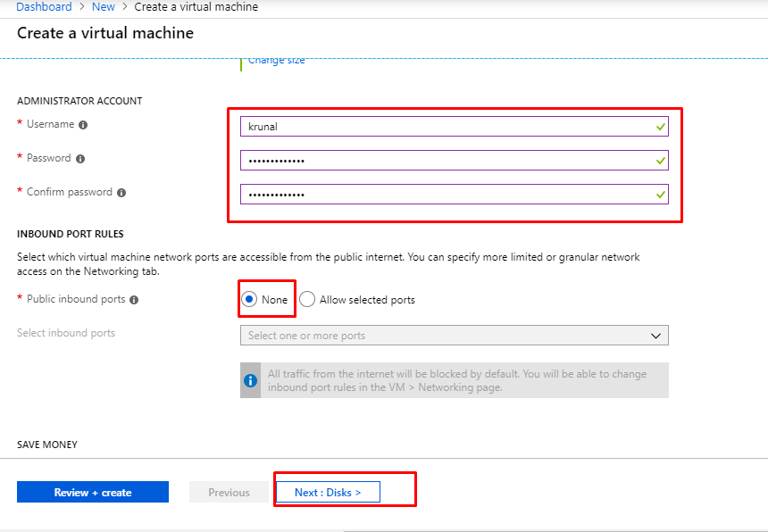The image size is (768, 532).
Task: Click the green checkmark in Confirm password field
Action: click(x=660, y=194)
